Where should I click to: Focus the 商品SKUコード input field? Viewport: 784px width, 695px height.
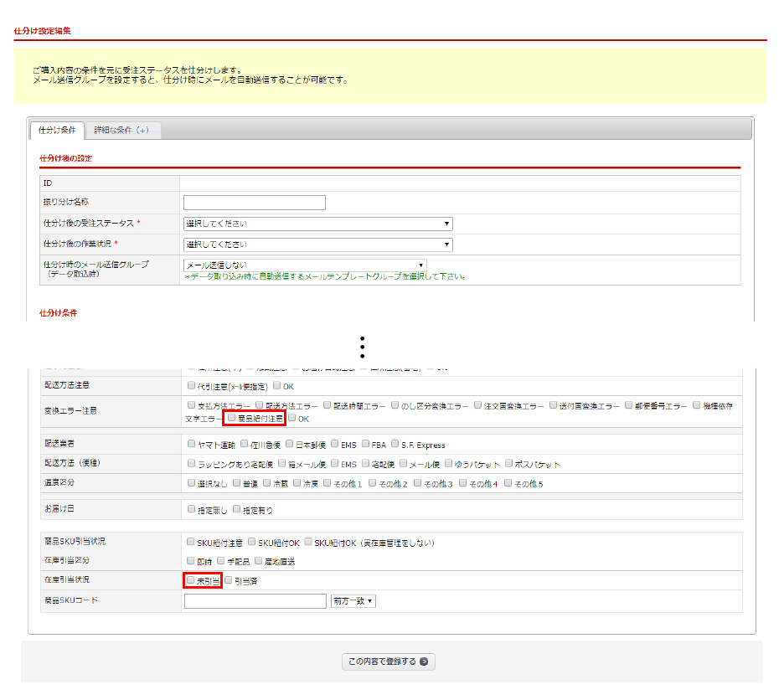[x=255, y=601]
